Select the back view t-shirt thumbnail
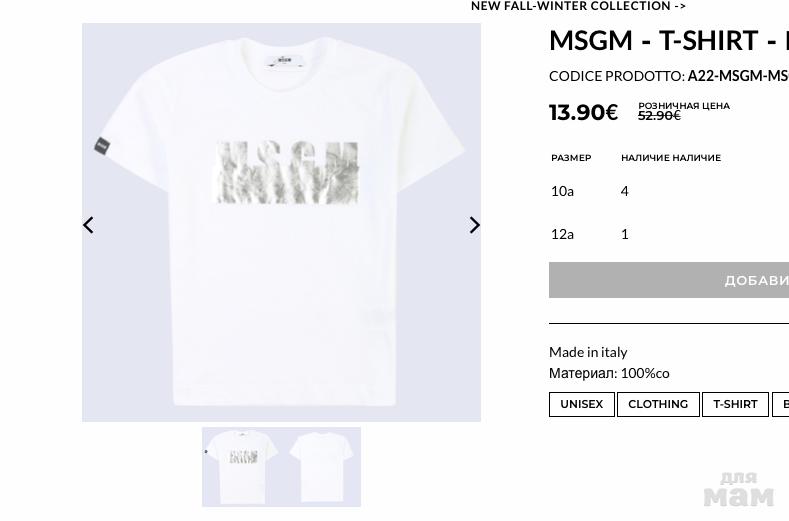 coord(322,467)
